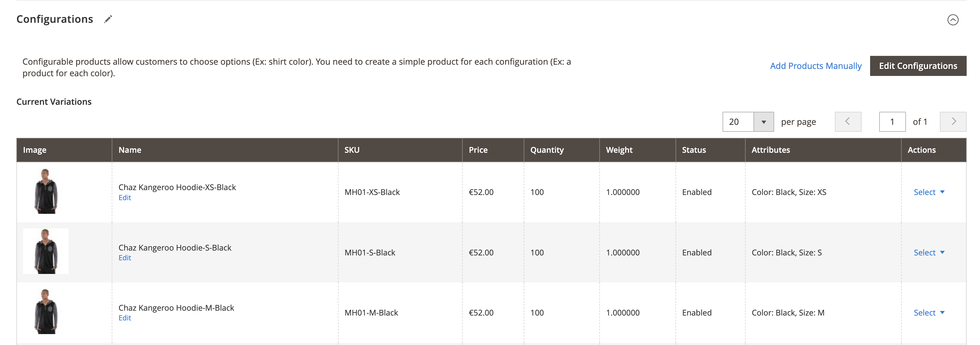Viewport: 980px width, 345px height.
Task: Open Select actions for XS-Black hoodie
Action: pyautogui.click(x=929, y=192)
